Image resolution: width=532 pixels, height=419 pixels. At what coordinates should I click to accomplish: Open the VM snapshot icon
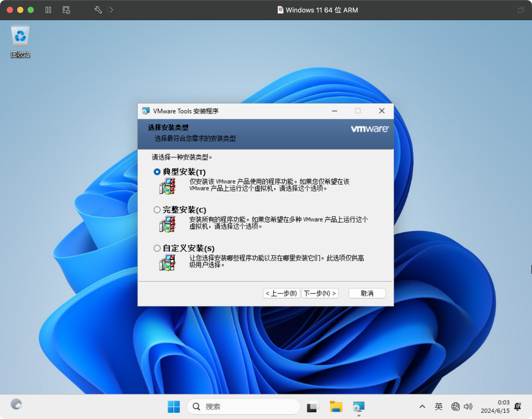[66, 10]
